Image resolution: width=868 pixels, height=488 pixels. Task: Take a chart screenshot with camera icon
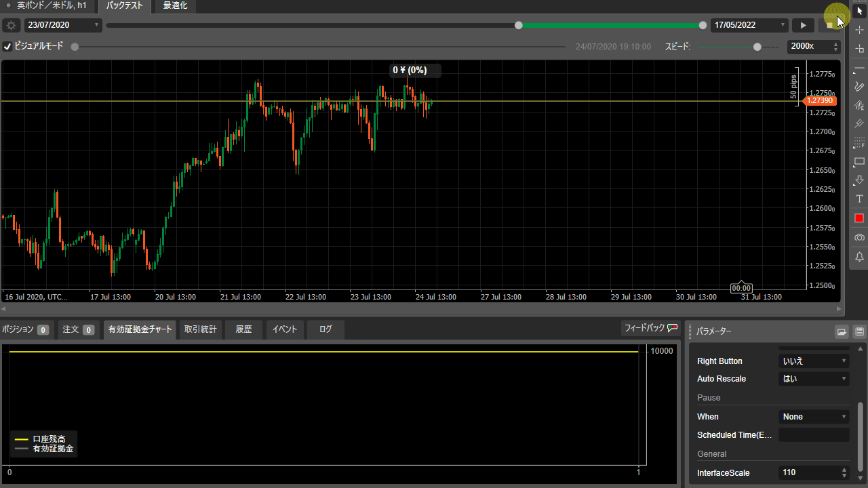[859, 237]
